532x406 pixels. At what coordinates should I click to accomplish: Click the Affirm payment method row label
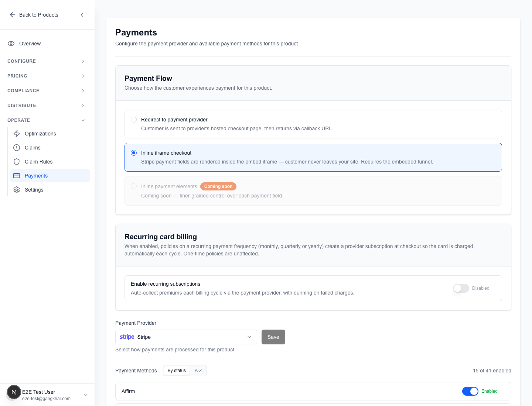[128, 391]
